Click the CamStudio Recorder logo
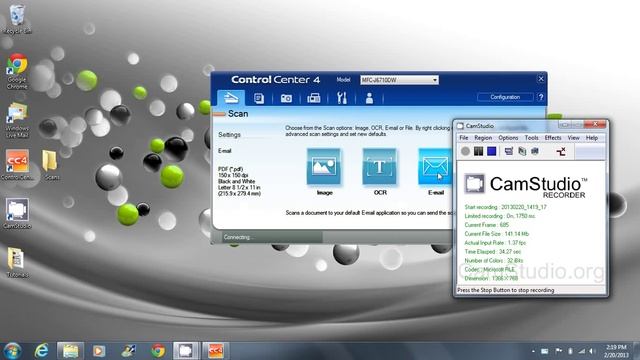The height and width of the screenshot is (360, 640). click(526, 187)
